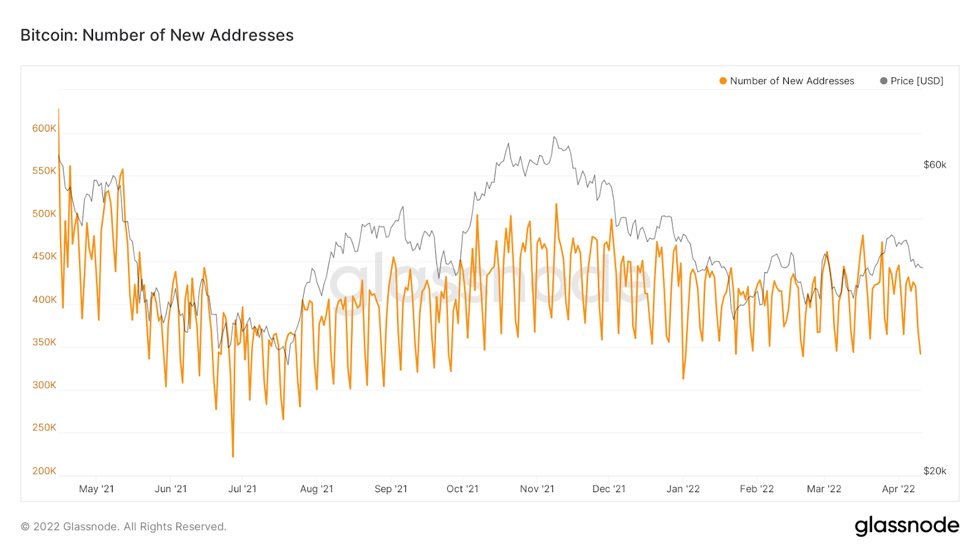Select the 500K y-axis label
980x551 pixels.
click(44, 214)
